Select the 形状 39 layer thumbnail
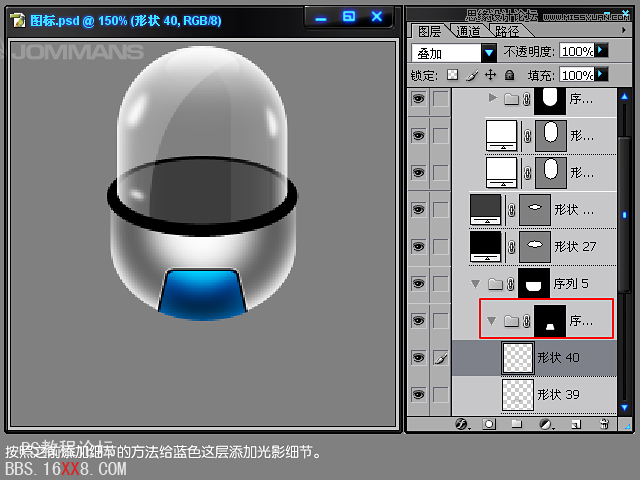Viewport: 640px width, 480px height. point(517,394)
